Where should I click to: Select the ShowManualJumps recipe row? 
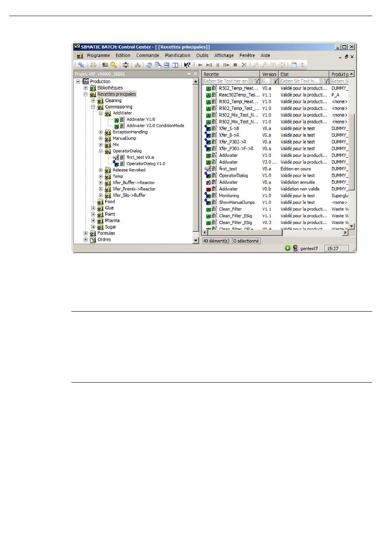[x=275, y=202]
